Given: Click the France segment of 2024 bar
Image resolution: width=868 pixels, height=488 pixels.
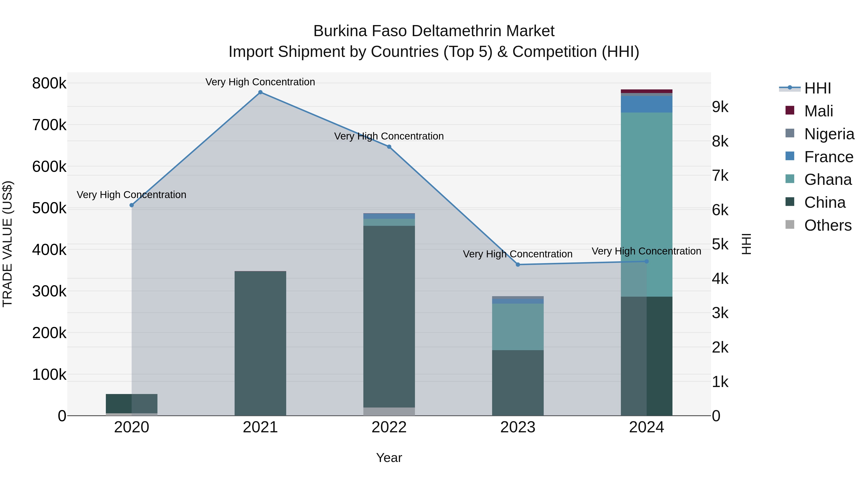Looking at the screenshot, I should [647, 104].
